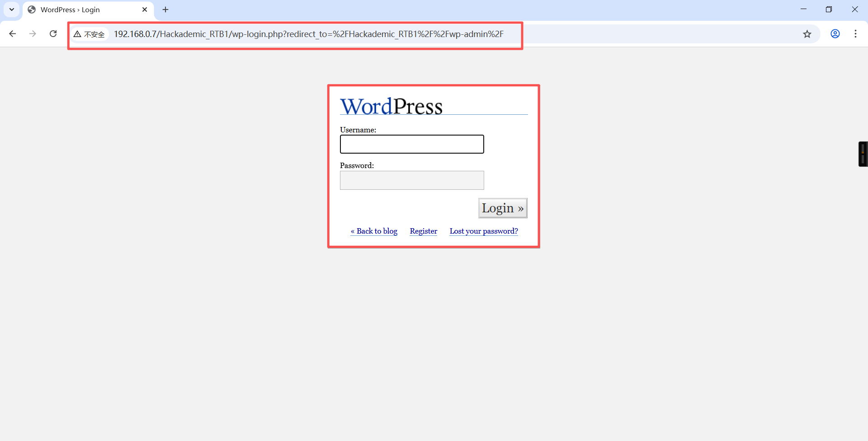
Task: Open a new tab with plus button
Action: [165, 9]
